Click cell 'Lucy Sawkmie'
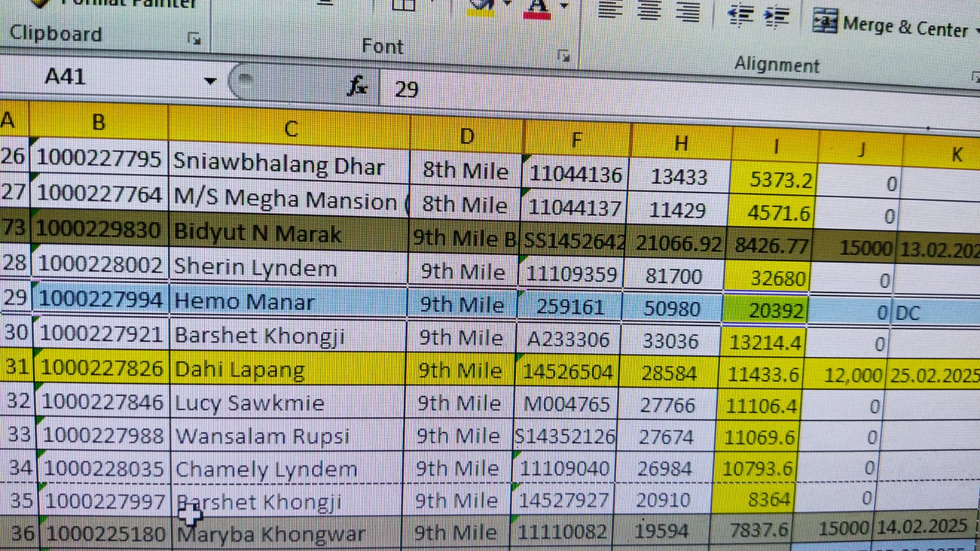Screen dimensions: 980x551 point(287,403)
